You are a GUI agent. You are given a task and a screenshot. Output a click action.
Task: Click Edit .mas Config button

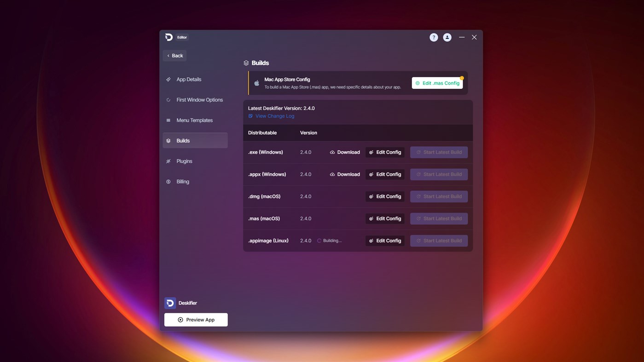tap(437, 83)
